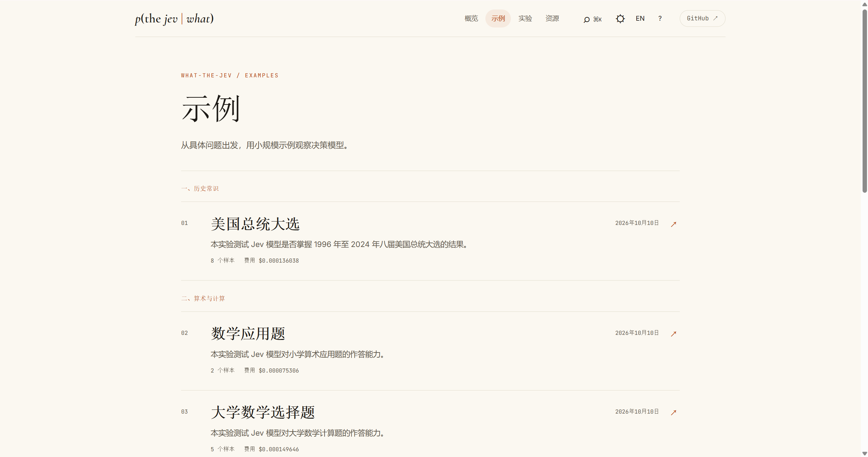Open the 美国总统大选 example title
Viewport: 868px width, 457px height.
coord(255,224)
